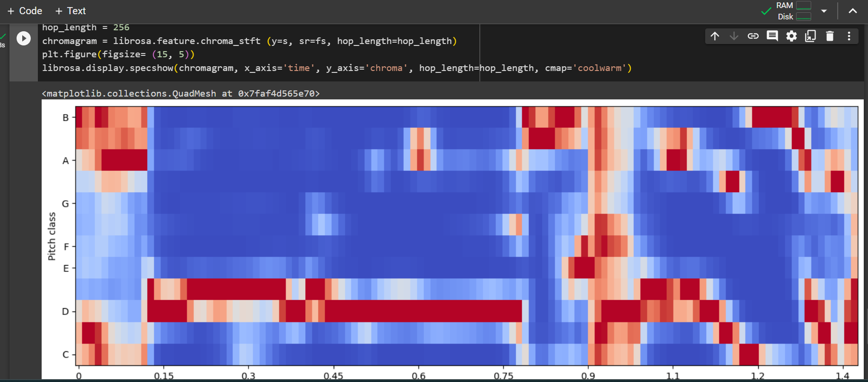Image resolution: width=868 pixels, height=382 pixels.
Task: Click the y-axis tick label D
Action: [65, 311]
